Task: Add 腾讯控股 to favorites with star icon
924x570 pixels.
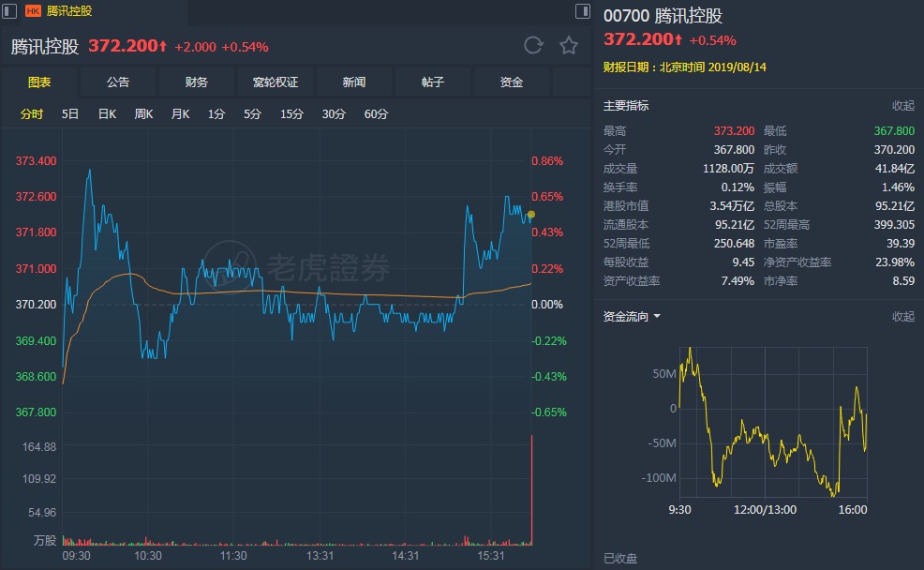Action: click(568, 45)
